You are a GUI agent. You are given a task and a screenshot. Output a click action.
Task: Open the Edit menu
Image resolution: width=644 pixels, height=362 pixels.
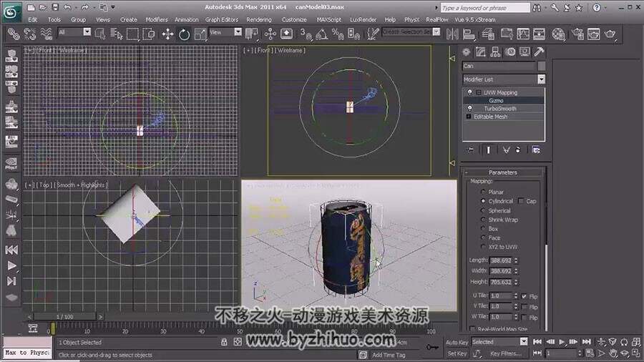point(33,19)
